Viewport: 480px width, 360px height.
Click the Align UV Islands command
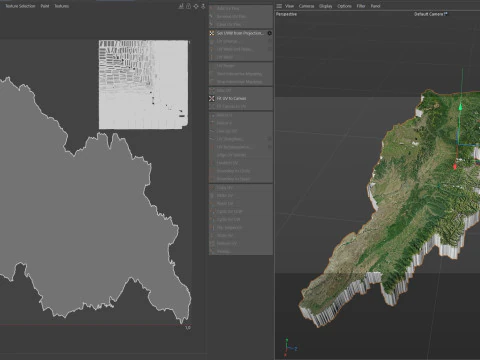(240, 155)
